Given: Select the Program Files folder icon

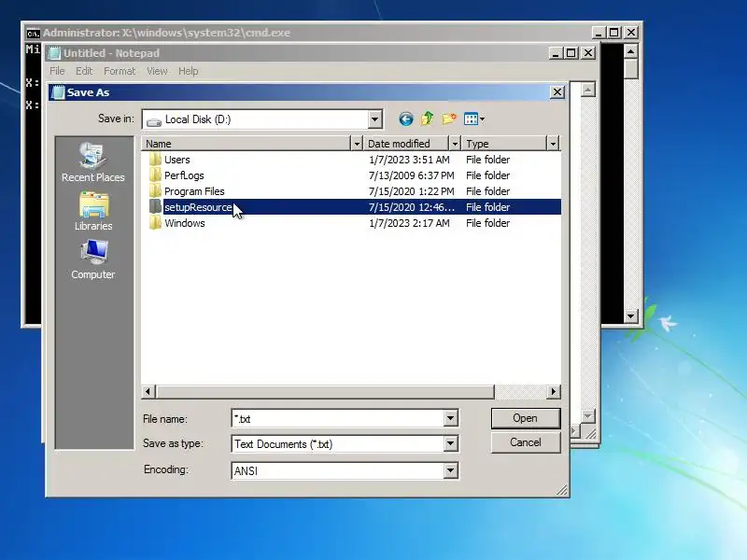Looking at the screenshot, I should (x=155, y=191).
